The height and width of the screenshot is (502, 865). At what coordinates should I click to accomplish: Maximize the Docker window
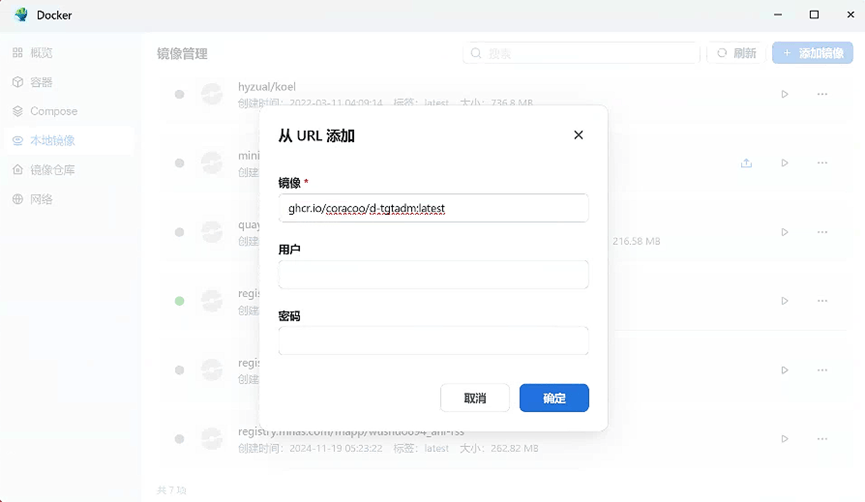(814, 15)
